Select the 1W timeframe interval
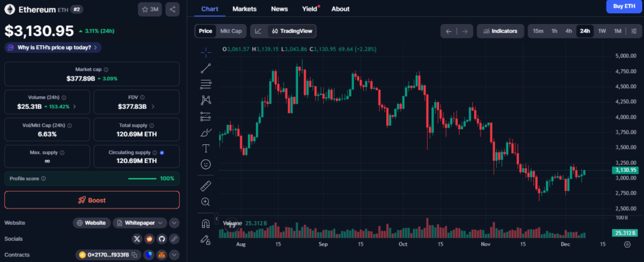 coord(602,31)
